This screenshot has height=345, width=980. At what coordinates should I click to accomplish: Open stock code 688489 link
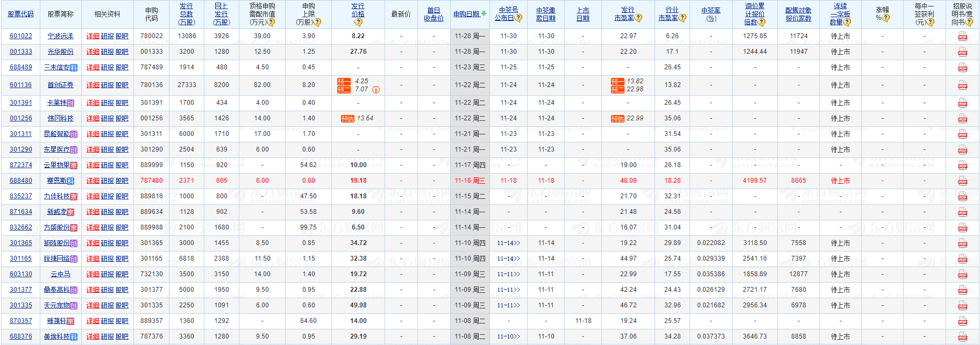21,67
